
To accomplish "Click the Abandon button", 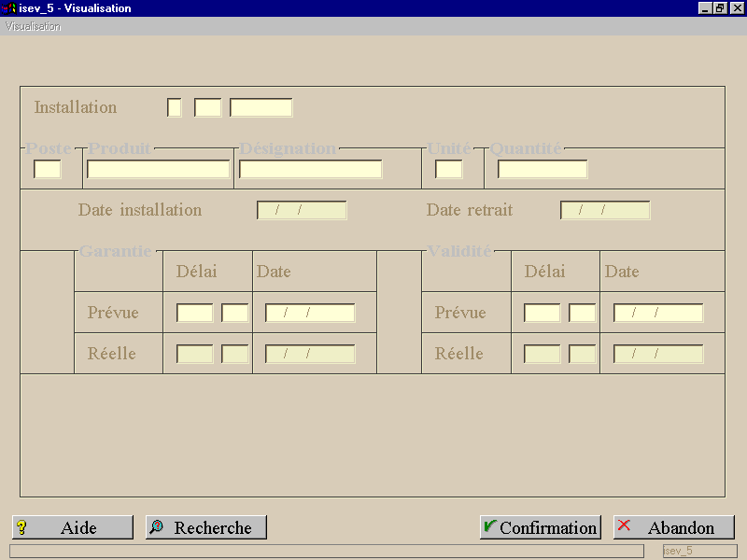I will 674,527.
